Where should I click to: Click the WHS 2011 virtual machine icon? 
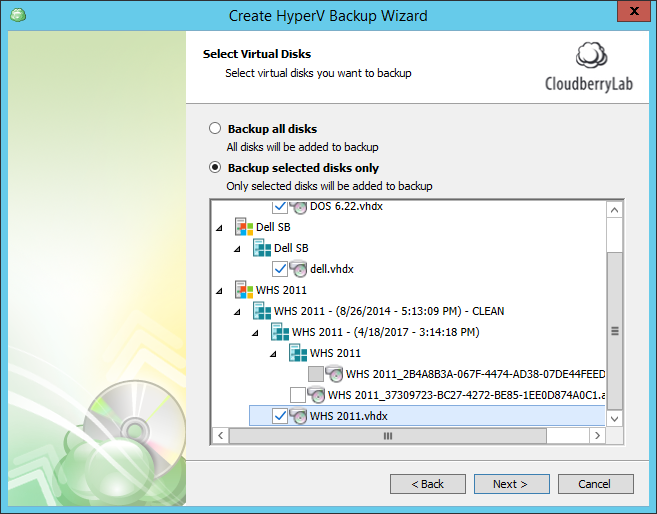tap(244, 290)
